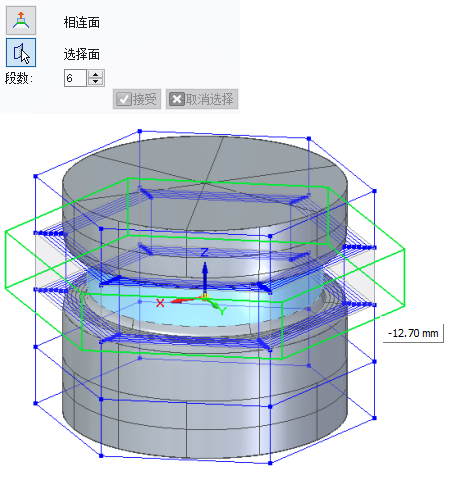
Task: Click the 取消选择 deselect button
Action: (202, 99)
